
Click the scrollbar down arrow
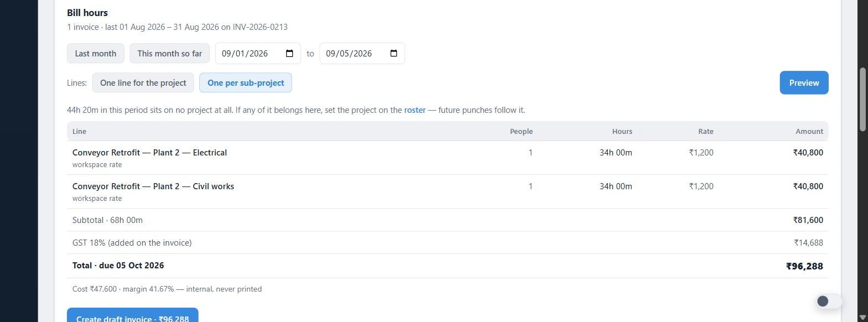[x=862, y=317]
